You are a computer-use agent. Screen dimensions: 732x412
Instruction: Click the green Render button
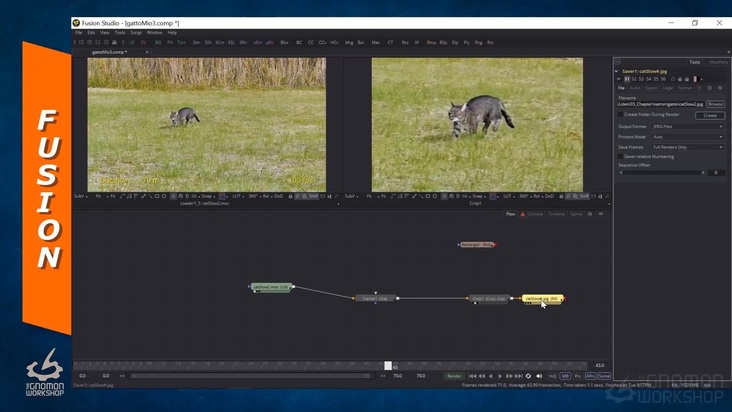tap(454, 376)
